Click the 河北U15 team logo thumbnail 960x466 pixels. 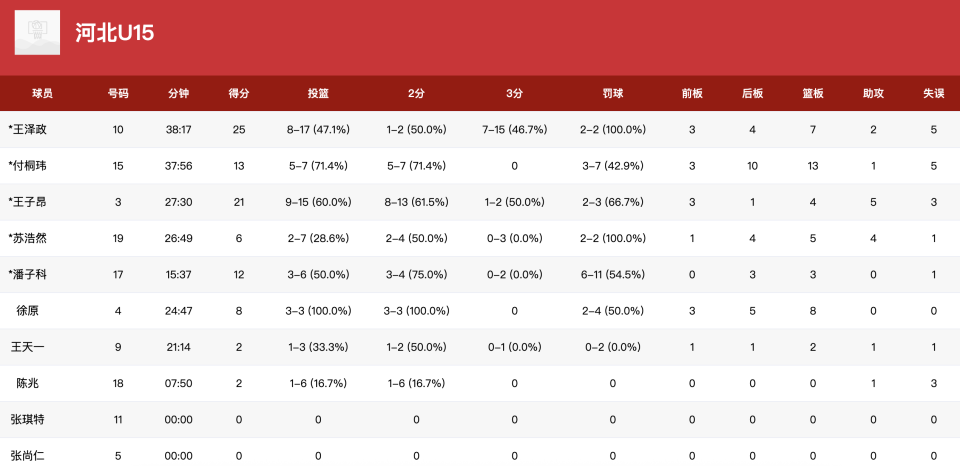pyautogui.click(x=37, y=33)
